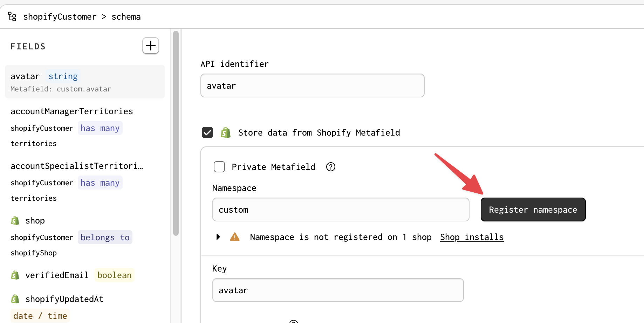Image resolution: width=644 pixels, height=323 pixels.
Task: Open the accountManagerTerritories field
Action: pyautogui.click(x=72, y=111)
